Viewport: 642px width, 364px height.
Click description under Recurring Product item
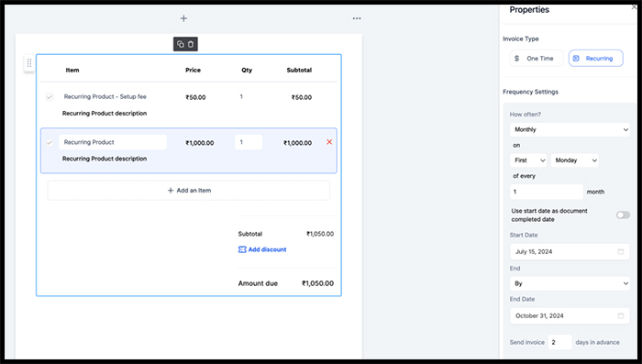coord(105,159)
